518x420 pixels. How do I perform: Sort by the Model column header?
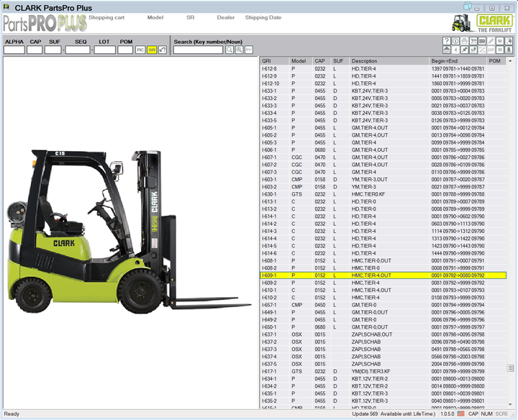300,60
